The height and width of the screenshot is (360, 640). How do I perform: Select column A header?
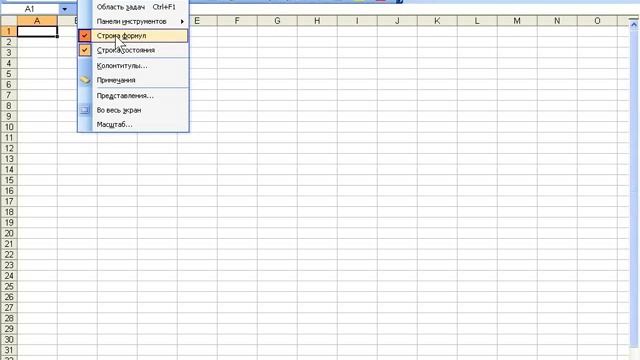tap(37, 21)
